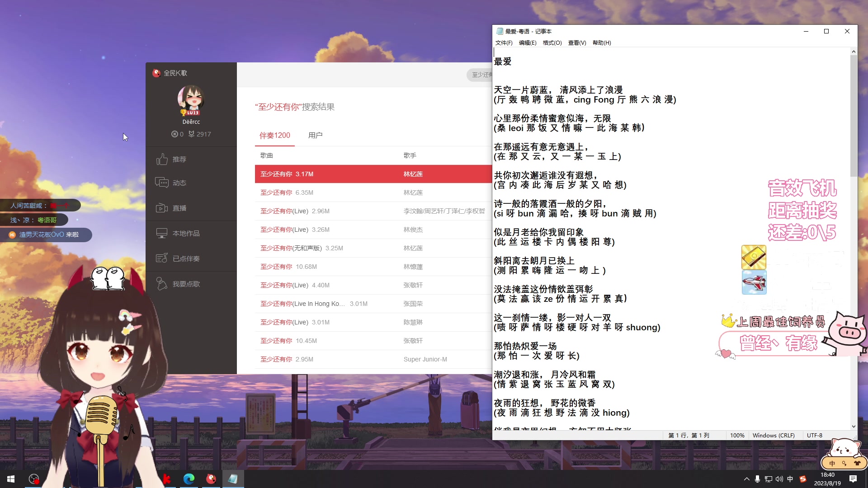This screenshot has width=868, height=488.
Task: Click Windows (CRLF) status bar entry
Action: pos(774,436)
